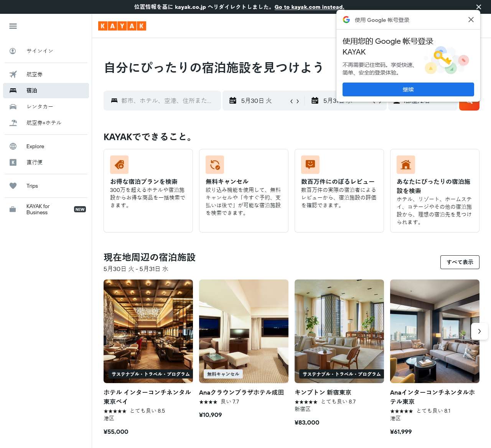Open KAYAK for Business link
Image resolution: width=491 pixels, height=448 pixels.
click(46, 209)
